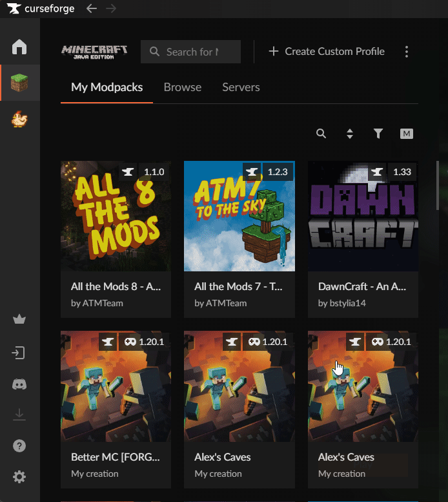Click the sign-in door arrow icon
Viewport: 448px width, 502px height.
click(19, 353)
